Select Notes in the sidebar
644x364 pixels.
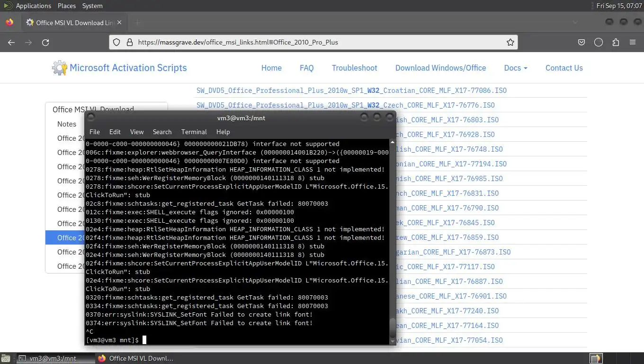coord(67,124)
